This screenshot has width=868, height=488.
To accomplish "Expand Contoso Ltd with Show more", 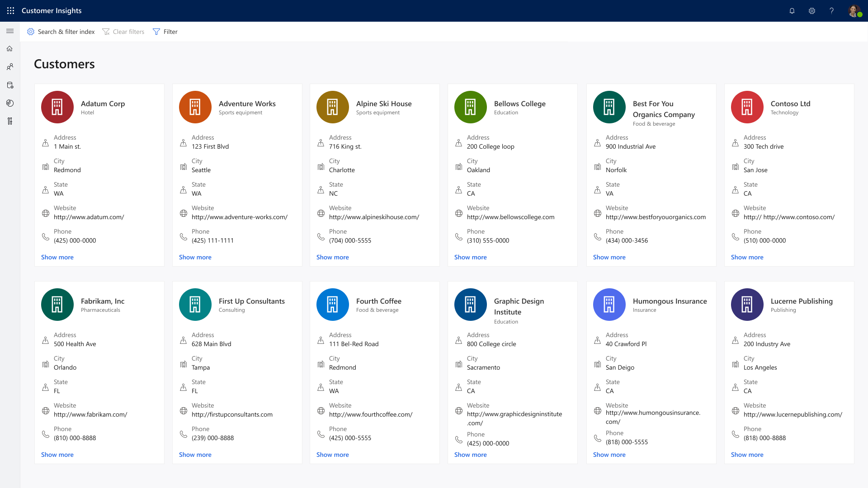I will [x=747, y=257].
